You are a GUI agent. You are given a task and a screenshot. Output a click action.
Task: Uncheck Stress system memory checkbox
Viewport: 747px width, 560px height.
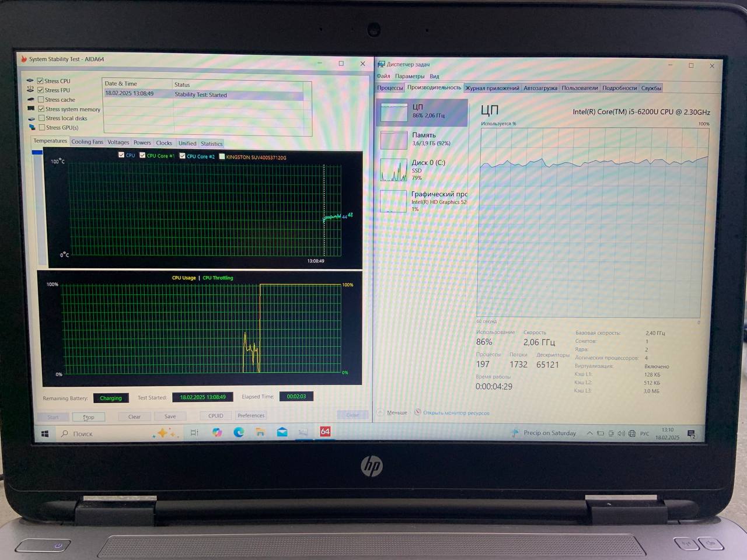pos(41,108)
